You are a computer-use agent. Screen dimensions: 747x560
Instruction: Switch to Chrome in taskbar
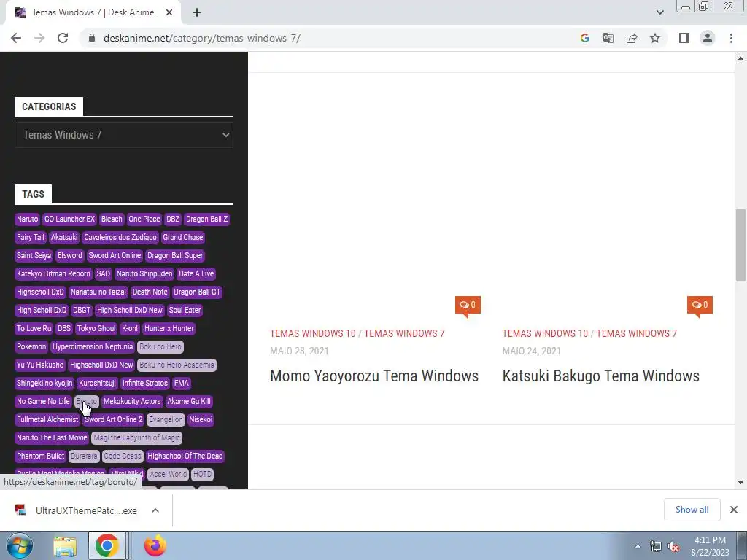click(107, 545)
